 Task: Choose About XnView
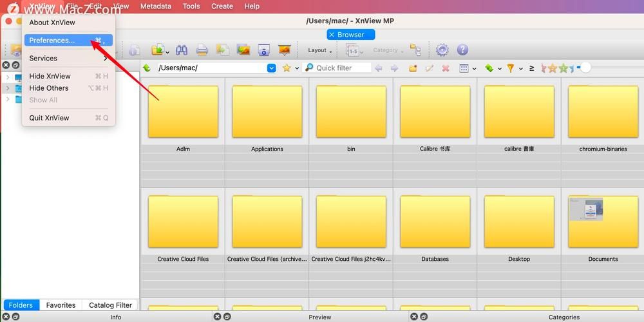coord(68,23)
